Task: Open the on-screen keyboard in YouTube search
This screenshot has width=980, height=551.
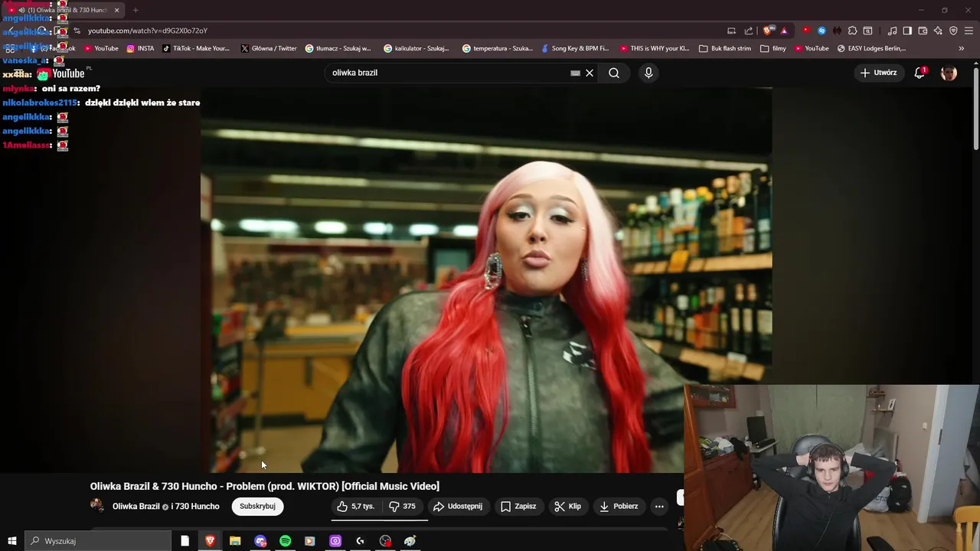Action: [x=575, y=73]
